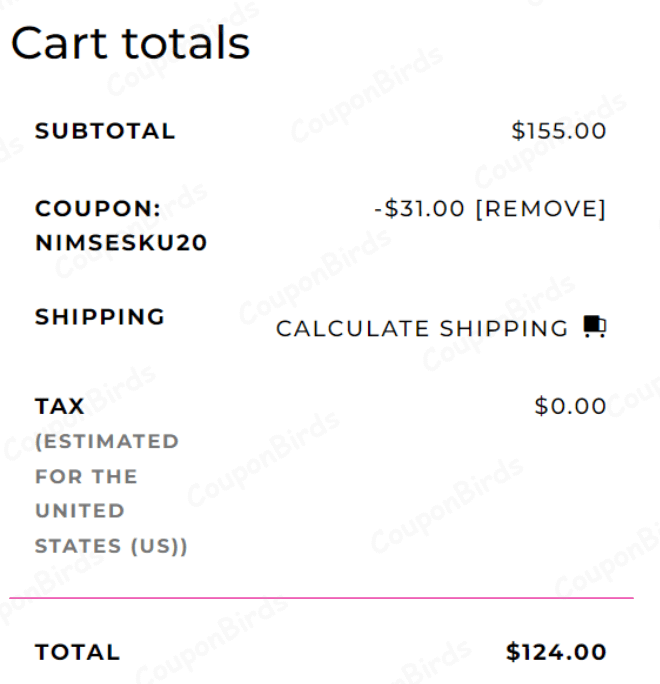Select the NIMSESKU20 coupon code text
This screenshot has height=684, width=660.
pos(121,243)
